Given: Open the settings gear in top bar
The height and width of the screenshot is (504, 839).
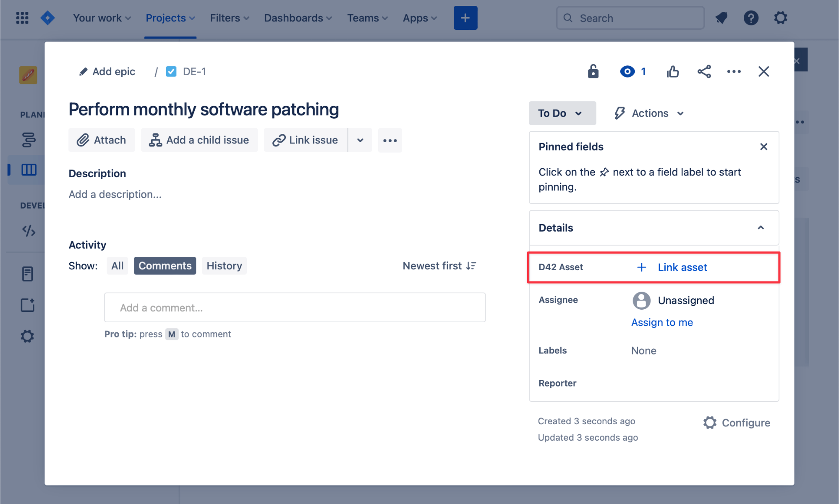Looking at the screenshot, I should [x=780, y=18].
